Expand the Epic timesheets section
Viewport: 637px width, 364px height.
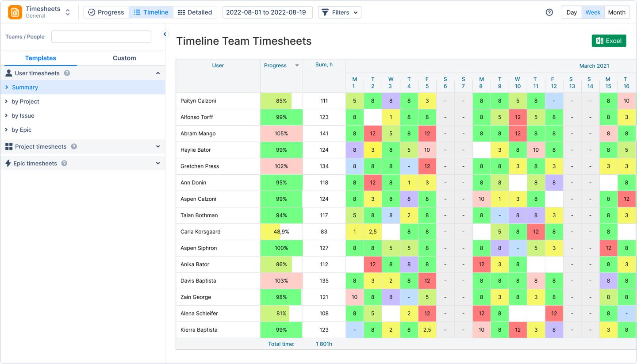pyautogui.click(x=158, y=163)
